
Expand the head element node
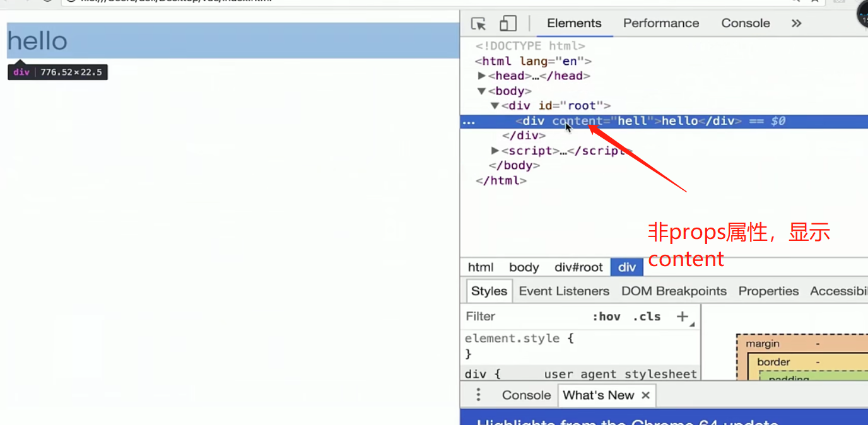tap(482, 76)
